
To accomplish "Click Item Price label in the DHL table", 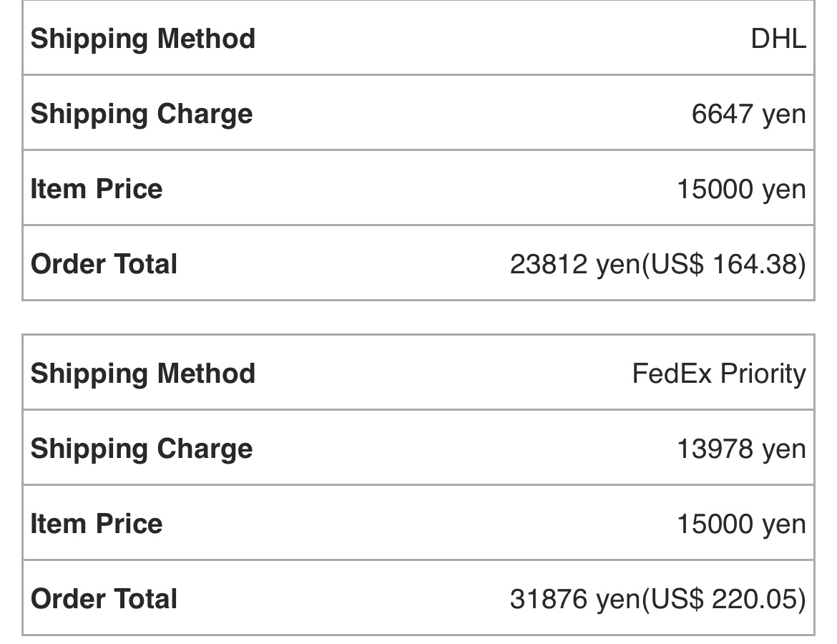I will 97,189.
